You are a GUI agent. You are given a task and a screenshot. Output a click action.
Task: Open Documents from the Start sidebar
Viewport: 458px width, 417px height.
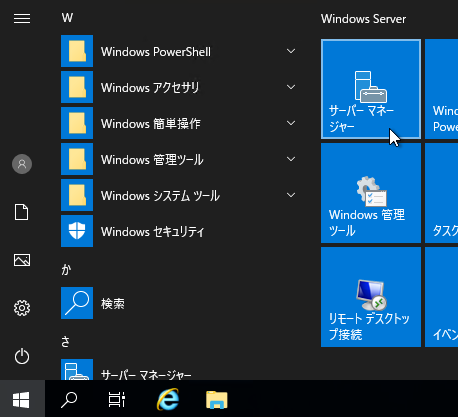[22, 212]
